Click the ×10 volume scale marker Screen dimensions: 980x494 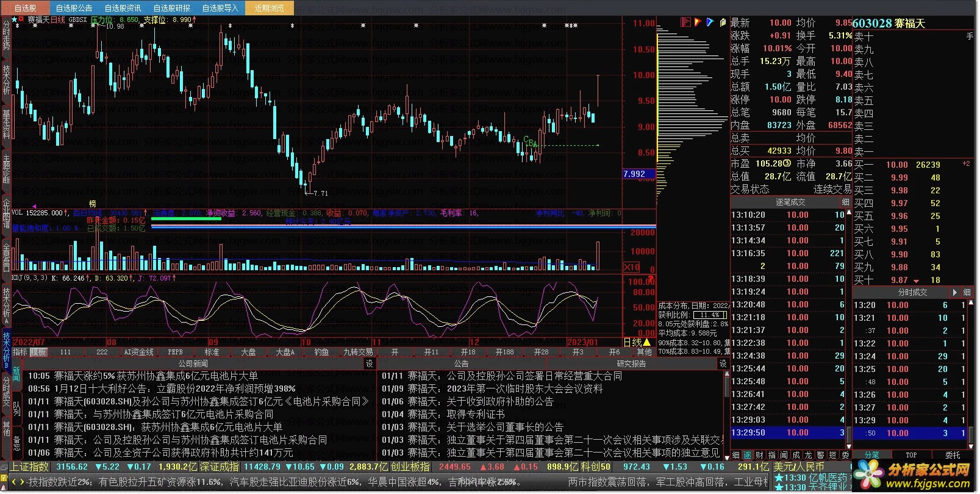pyautogui.click(x=632, y=267)
